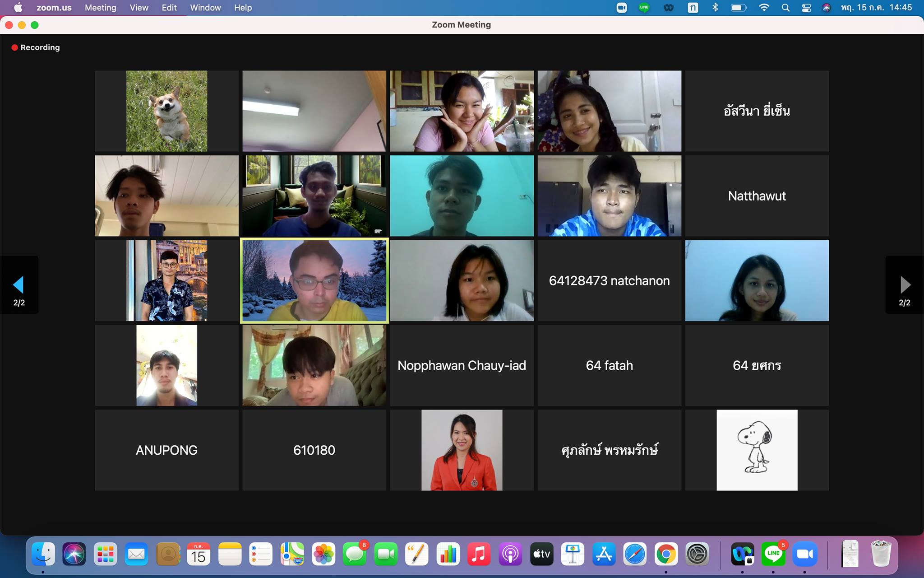Open the Window menu
The image size is (924, 578).
pos(205,8)
